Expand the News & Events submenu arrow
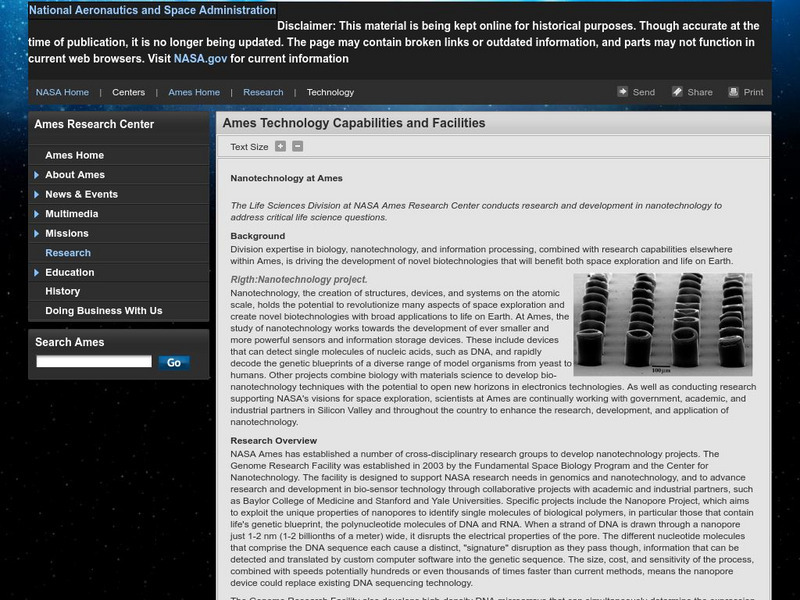This screenshot has height=600, width=800. tap(36, 194)
